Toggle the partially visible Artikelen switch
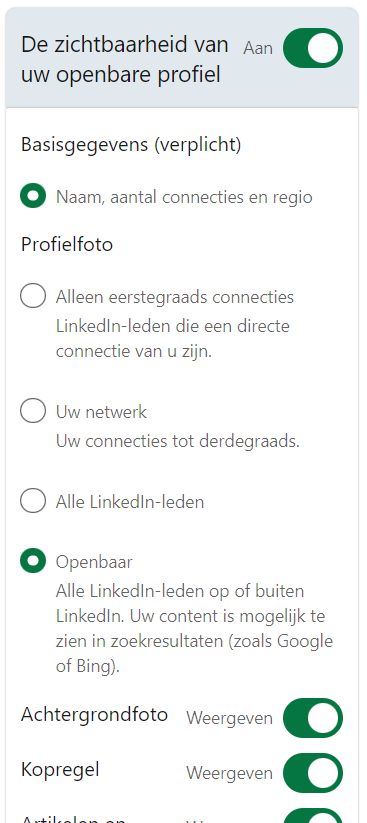The width and height of the screenshot is (367, 823). coord(313,816)
